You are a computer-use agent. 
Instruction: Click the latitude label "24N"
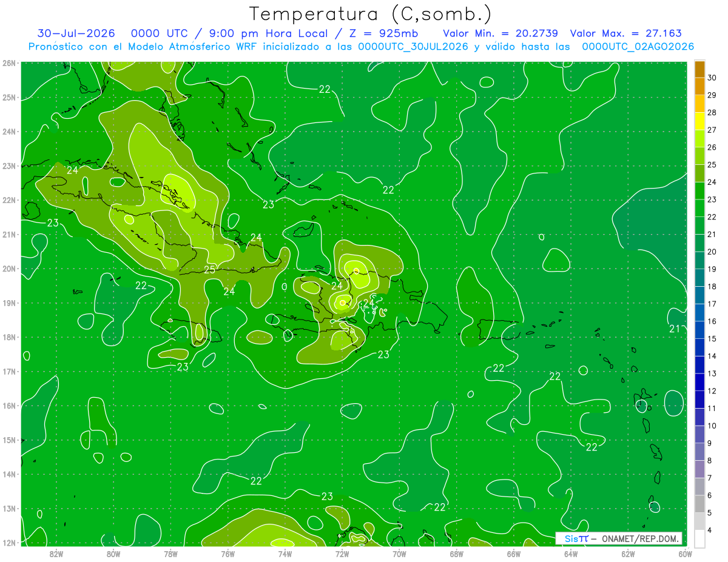tap(10, 132)
